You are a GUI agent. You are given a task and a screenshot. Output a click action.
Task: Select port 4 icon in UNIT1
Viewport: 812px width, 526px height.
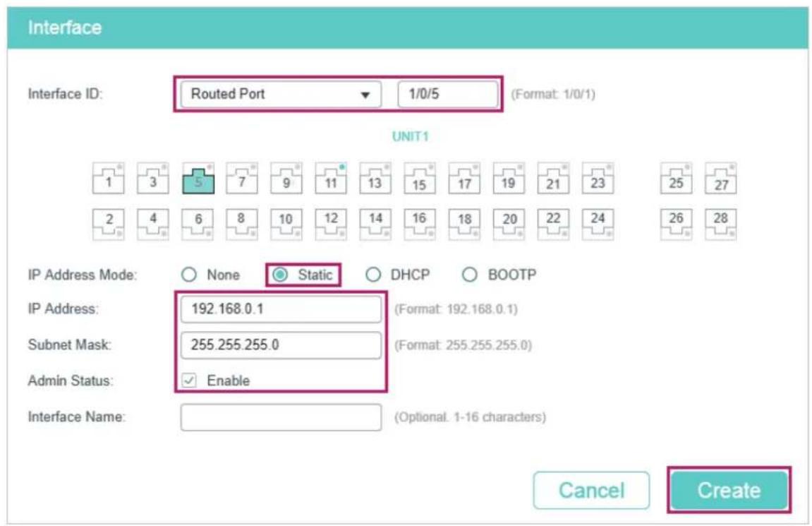point(153,225)
